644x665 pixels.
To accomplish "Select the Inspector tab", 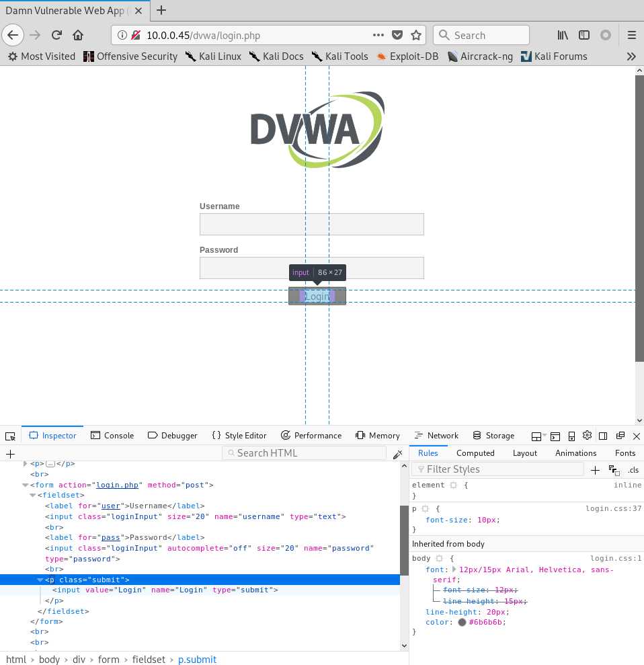I will [52, 436].
